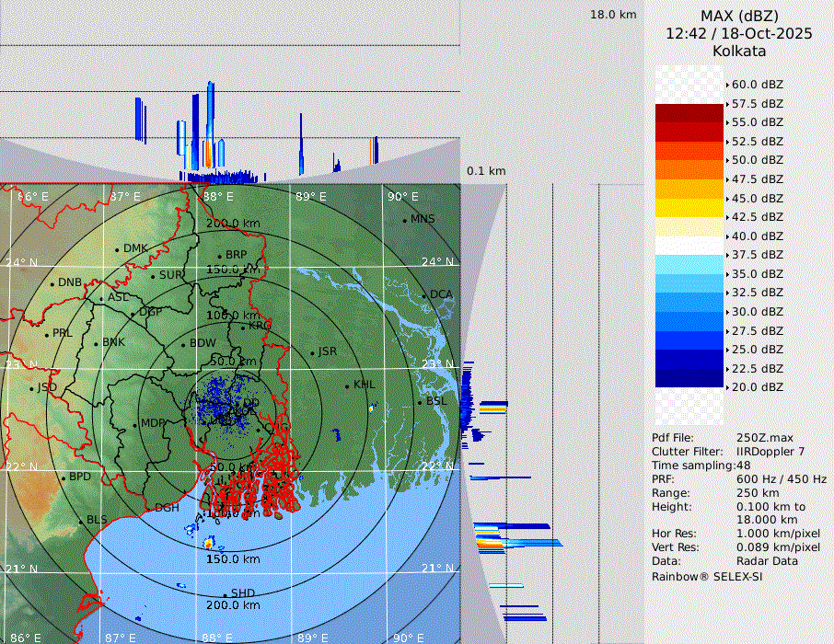The height and width of the screenshot is (644, 834).
Task: Select the BRP station marker dot
Action: pyautogui.click(x=219, y=257)
